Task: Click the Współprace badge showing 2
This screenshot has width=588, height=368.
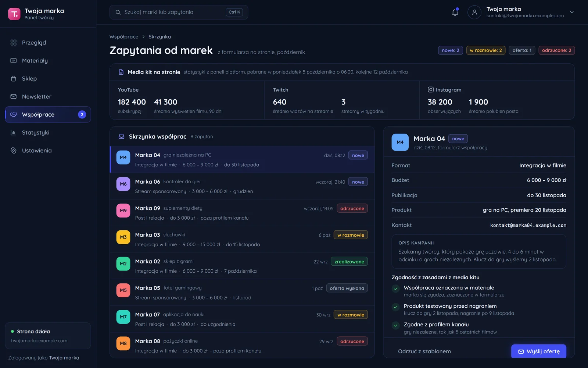Action: [82, 115]
